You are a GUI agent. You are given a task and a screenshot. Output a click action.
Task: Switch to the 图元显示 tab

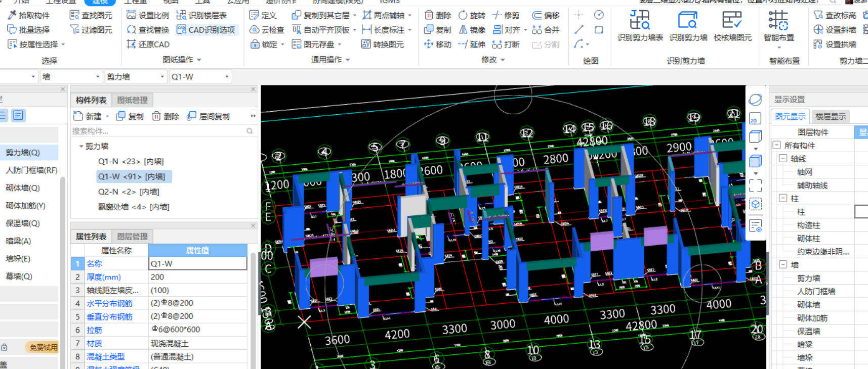(x=790, y=117)
